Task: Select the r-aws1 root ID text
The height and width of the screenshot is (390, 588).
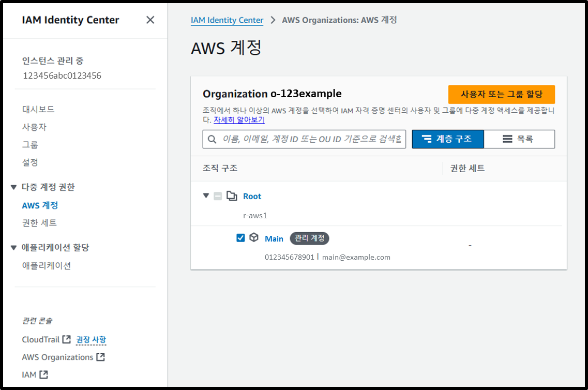Action: tap(255, 216)
